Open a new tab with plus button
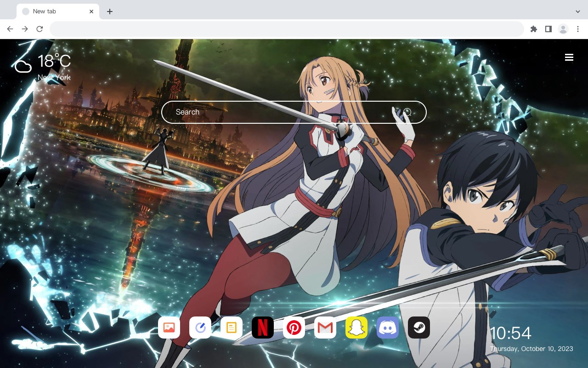The image size is (588, 368). [109, 11]
